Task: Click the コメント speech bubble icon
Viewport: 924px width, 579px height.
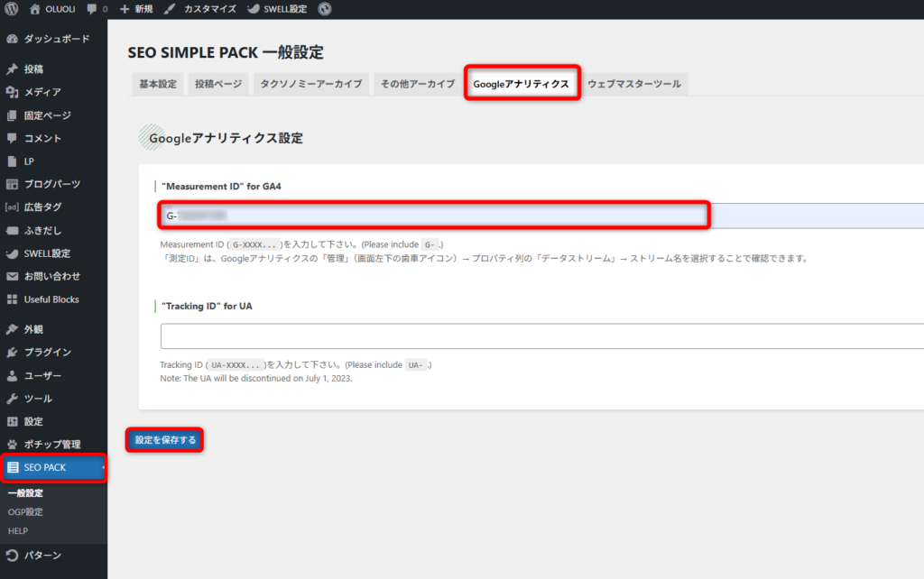Action: point(12,138)
